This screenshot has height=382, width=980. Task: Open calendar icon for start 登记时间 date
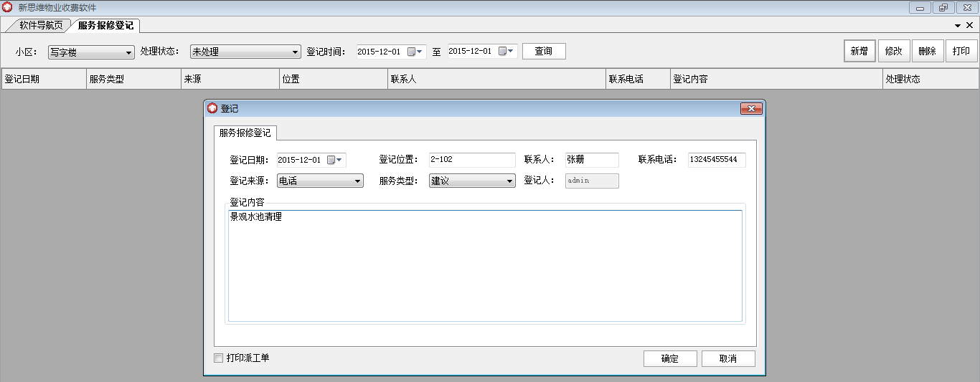tap(411, 52)
